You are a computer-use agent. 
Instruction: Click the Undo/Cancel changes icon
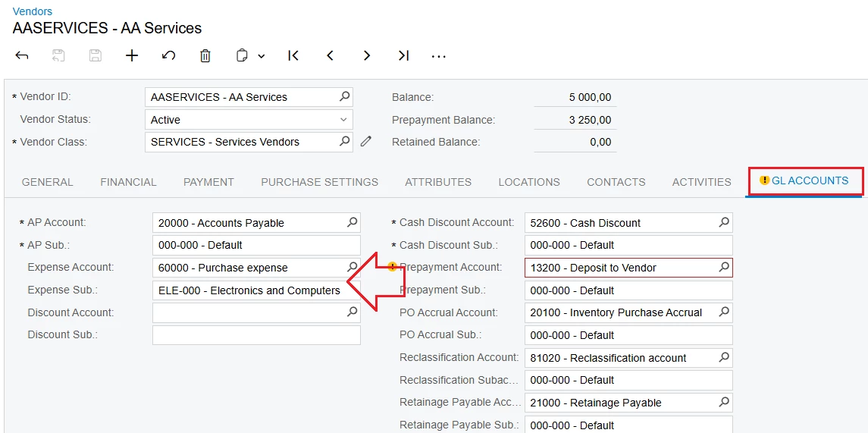(168, 55)
